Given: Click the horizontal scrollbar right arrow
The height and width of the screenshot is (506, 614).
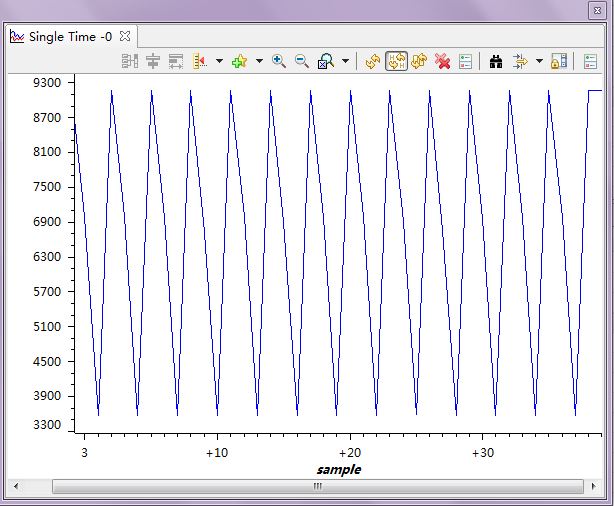Looking at the screenshot, I should click(594, 486).
